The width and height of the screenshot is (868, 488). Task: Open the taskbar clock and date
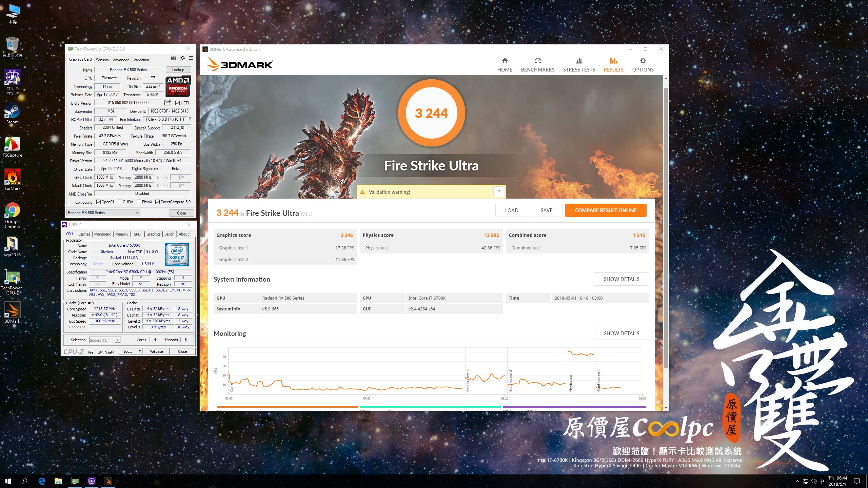(837, 481)
